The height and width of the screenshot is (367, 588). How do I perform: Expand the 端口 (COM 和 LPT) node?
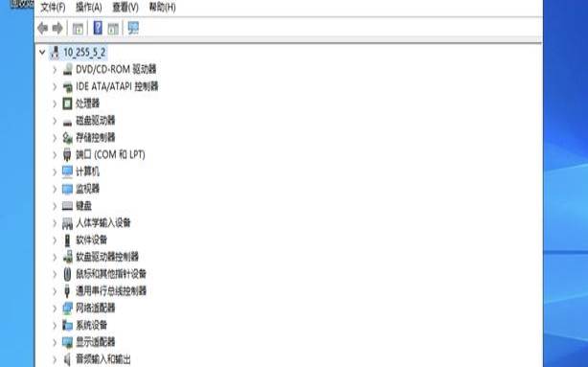55,154
